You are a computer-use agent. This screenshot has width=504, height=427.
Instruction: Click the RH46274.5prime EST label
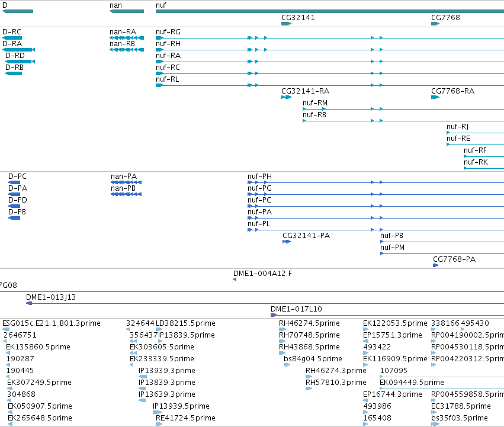pyautogui.click(x=309, y=323)
